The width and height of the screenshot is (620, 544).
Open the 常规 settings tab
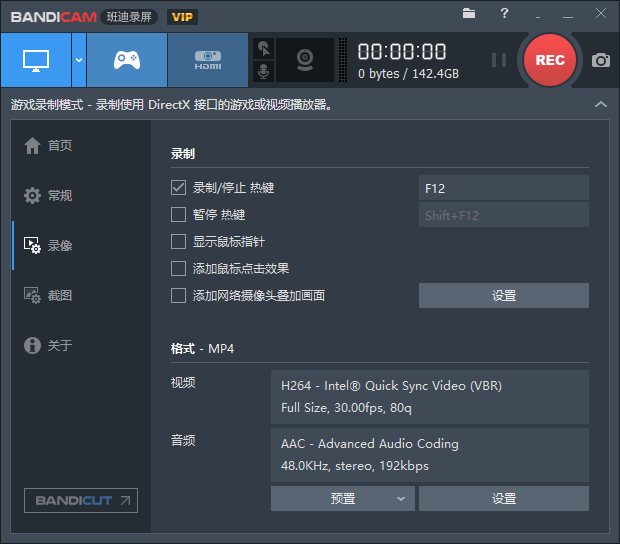[x=48, y=195]
